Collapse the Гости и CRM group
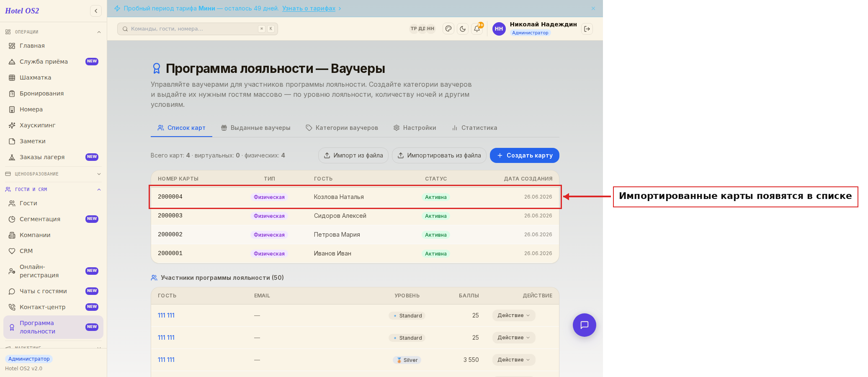 point(53,189)
